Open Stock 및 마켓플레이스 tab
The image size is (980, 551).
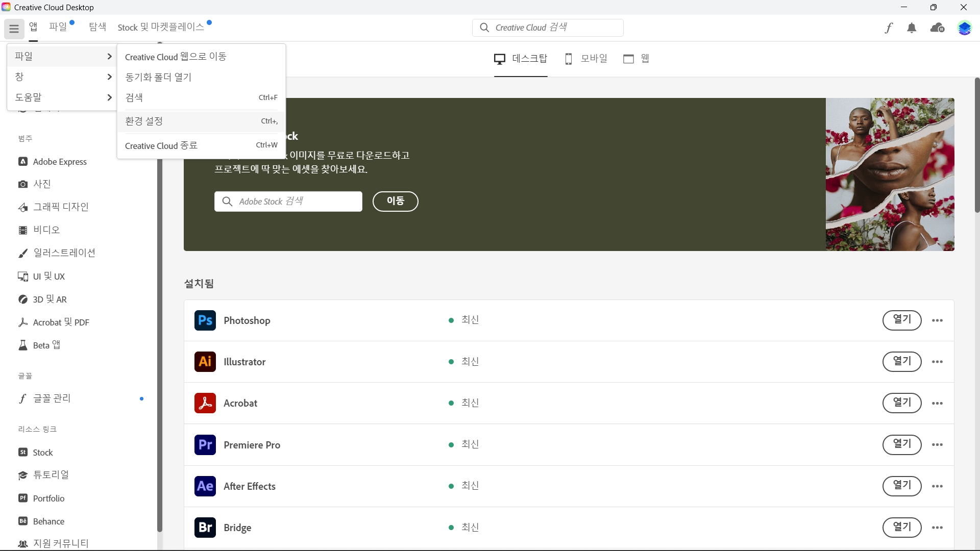tap(161, 27)
